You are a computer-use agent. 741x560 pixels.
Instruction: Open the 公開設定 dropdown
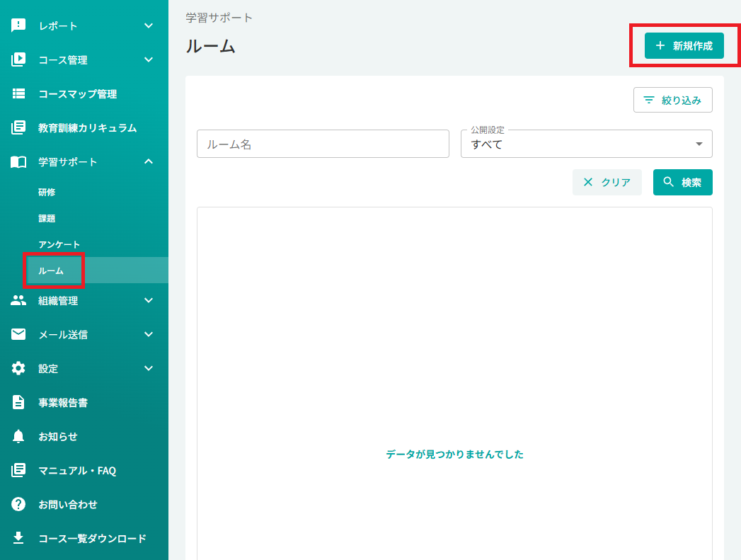[587, 144]
